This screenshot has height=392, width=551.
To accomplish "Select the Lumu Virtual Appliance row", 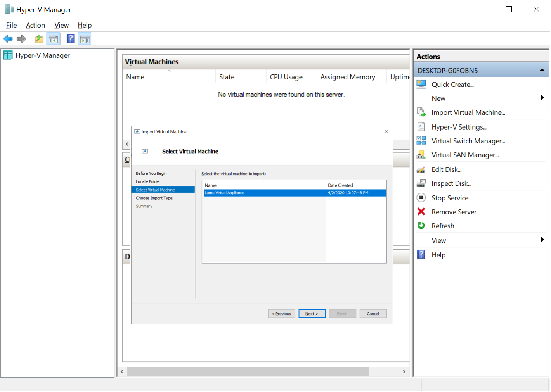I will click(x=295, y=193).
